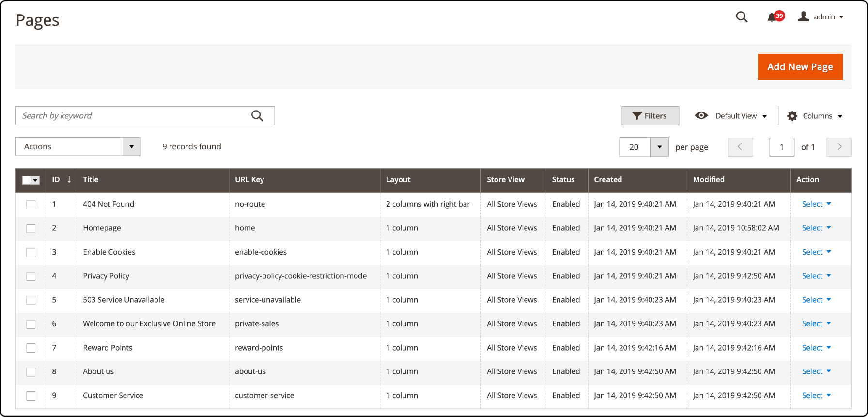Sort by the URL Key column header
The image size is (868, 417).
tap(305, 180)
